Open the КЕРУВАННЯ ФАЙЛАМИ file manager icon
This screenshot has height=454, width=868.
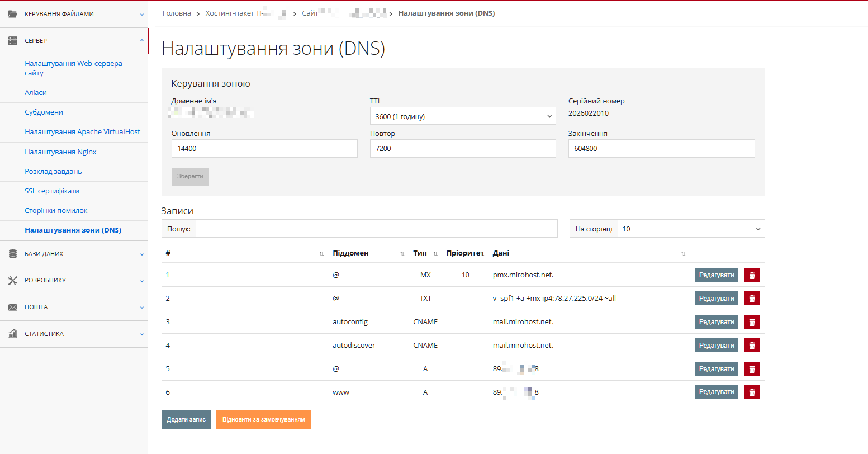[12, 13]
